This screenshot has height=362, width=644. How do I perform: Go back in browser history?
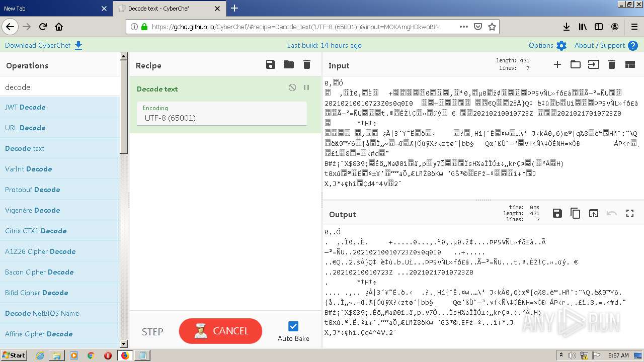coord(10,27)
